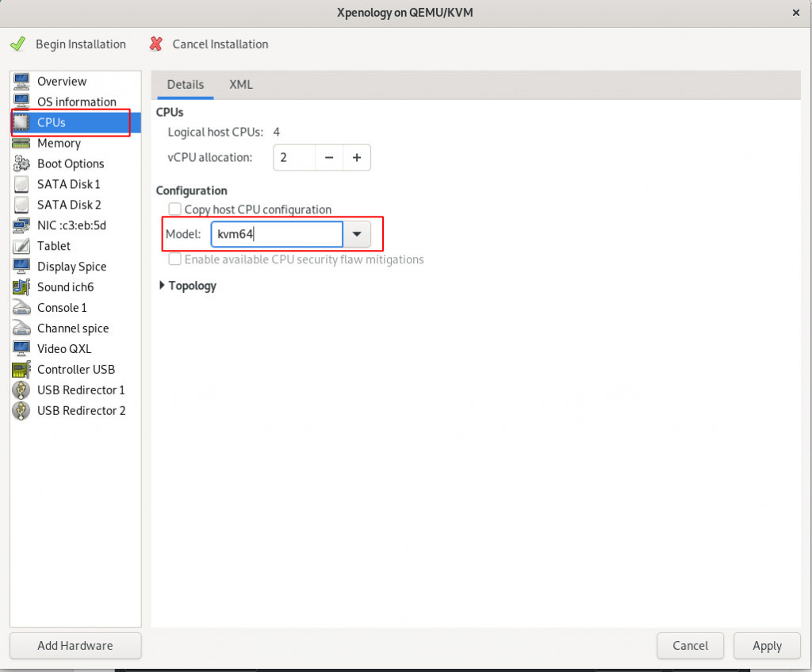Viewport: 812px width, 672px height.
Task: Click the USB Redirector 1 icon
Action: tap(21, 390)
